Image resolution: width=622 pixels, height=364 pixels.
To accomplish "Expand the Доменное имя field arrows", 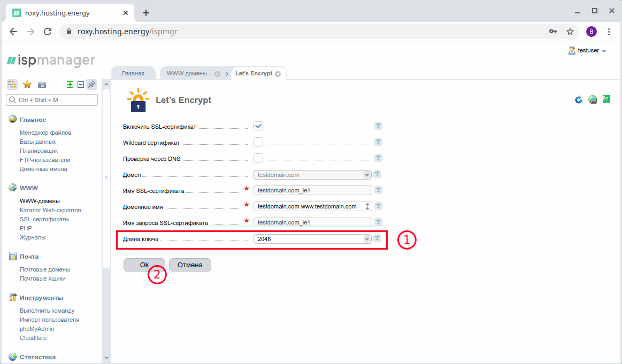I will tap(367, 206).
